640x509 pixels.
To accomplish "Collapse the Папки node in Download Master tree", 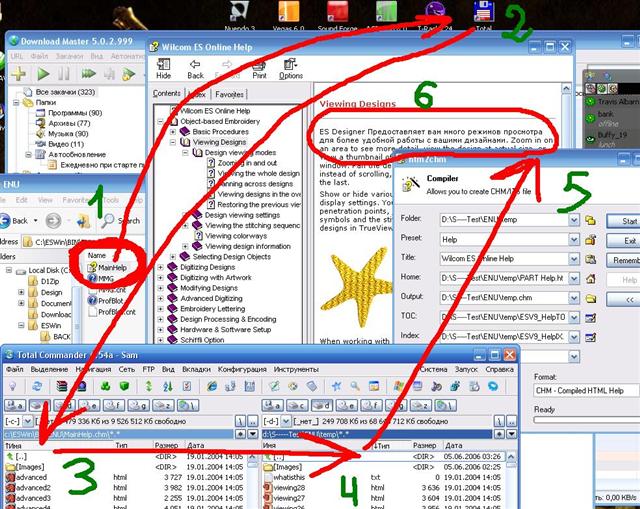I will tap(16, 102).
